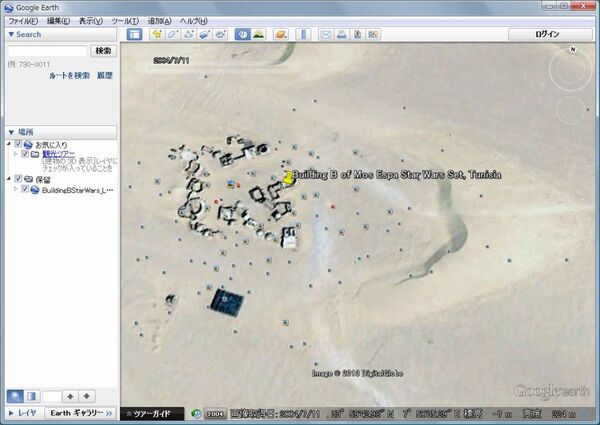The width and height of the screenshot is (600, 425).
Task: Click the 検索 search button
Action: point(103,51)
